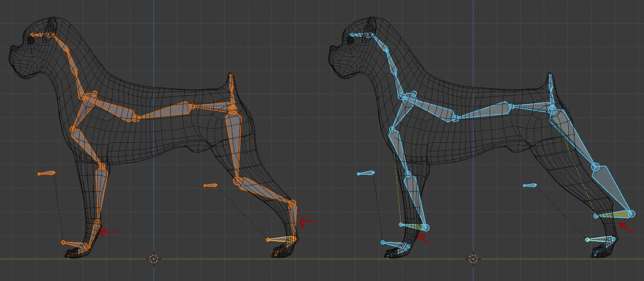Select the orange rig's rear thigh bone
The height and width of the screenshot is (281, 644).
tap(234, 144)
